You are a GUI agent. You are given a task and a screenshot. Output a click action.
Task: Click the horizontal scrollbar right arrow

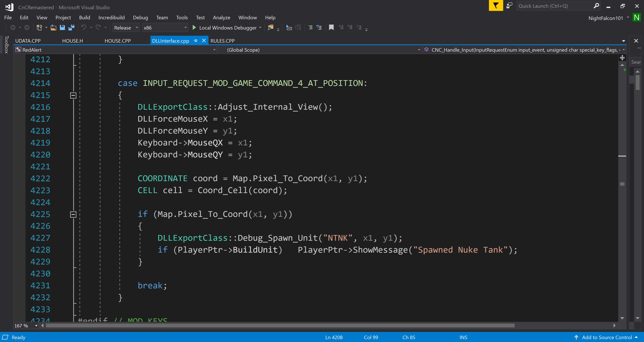[x=614, y=326]
